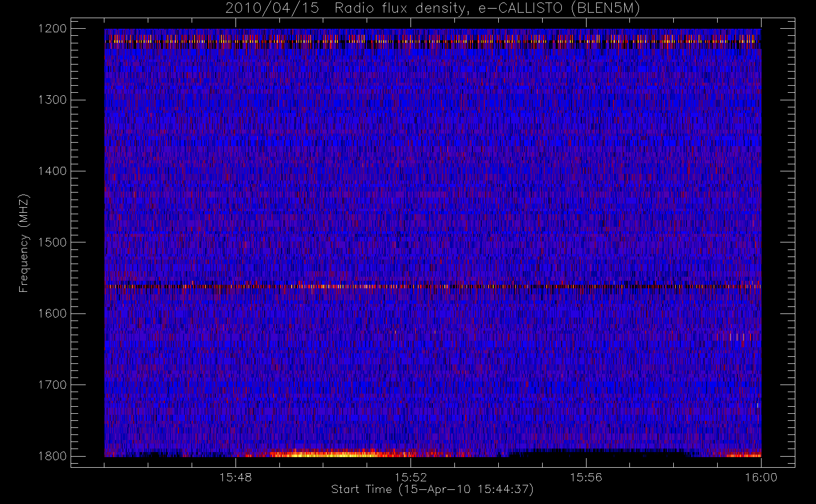Viewport: 816px width, 504px height.
Task: Click the 'Start Time (15-Apr-10 15:44:37)' axis label
Action: click(432, 489)
